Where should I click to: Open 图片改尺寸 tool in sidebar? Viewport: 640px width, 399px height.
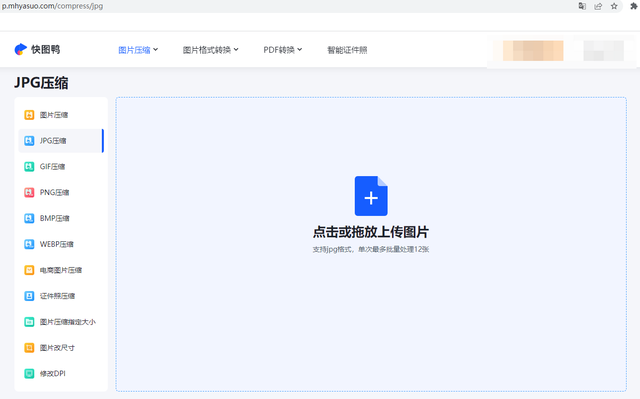tap(61, 348)
